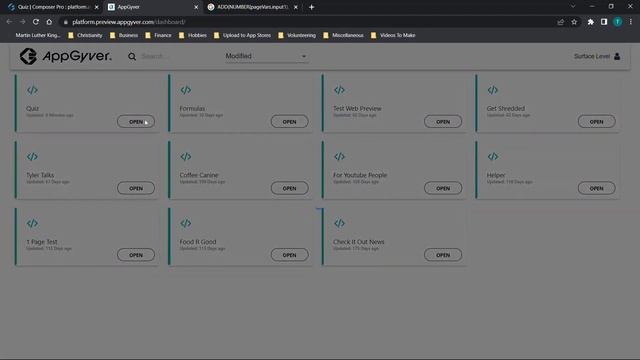Click the Quiz app title text
The width and height of the screenshot is (640, 360).
click(x=33, y=109)
